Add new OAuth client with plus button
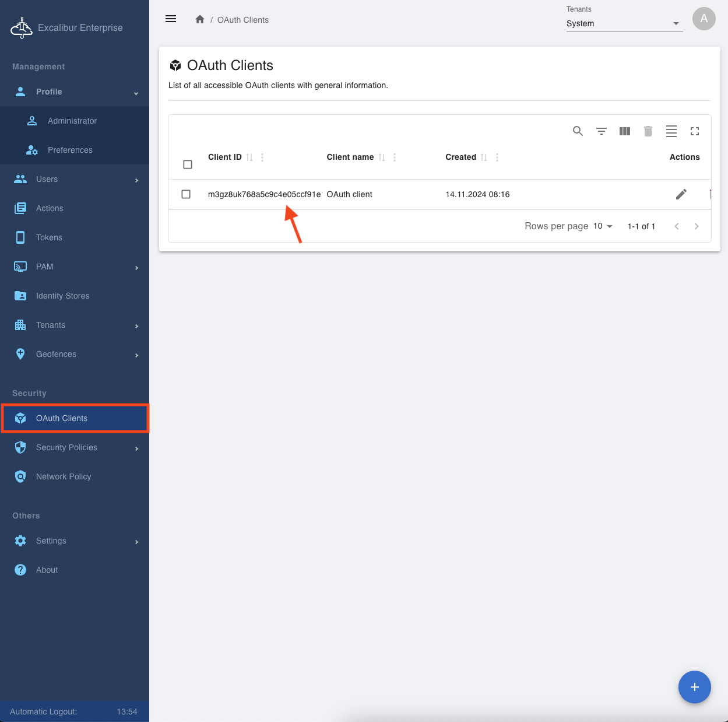 [x=694, y=687]
